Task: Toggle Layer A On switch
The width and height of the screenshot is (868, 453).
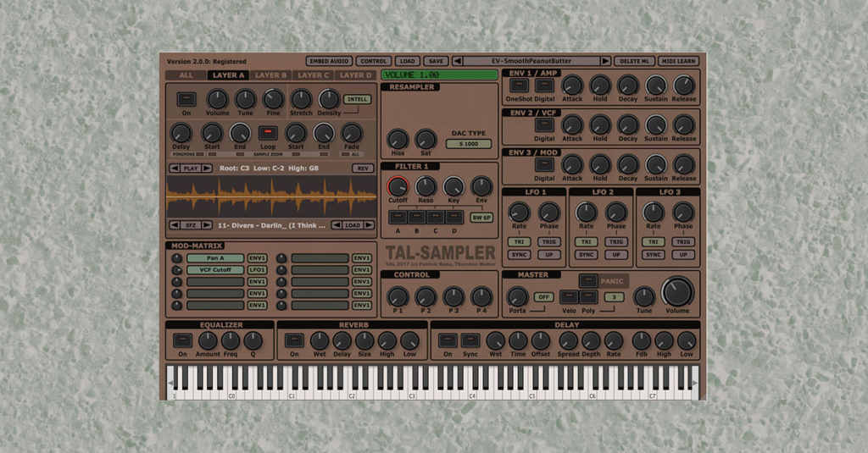Action: [186, 100]
